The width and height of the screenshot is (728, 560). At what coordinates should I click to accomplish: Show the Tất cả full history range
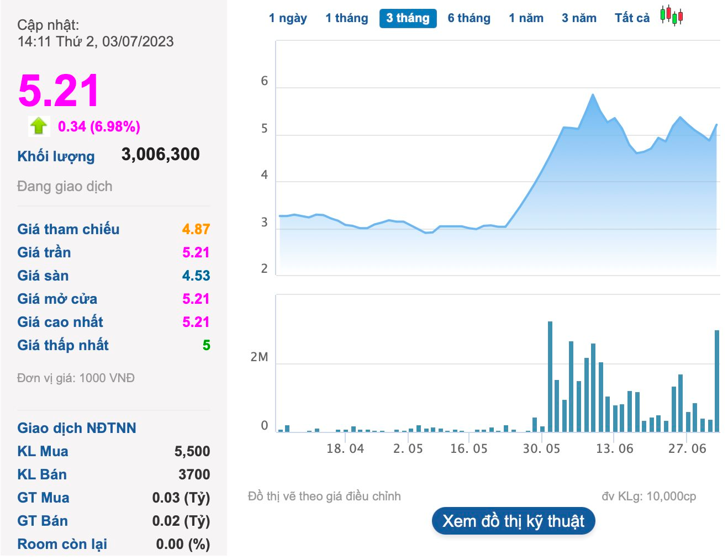pyautogui.click(x=632, y=18)
